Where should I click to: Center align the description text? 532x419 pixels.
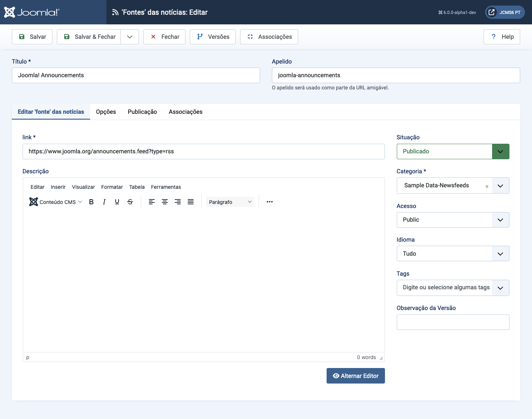click(x=165, y=202)
